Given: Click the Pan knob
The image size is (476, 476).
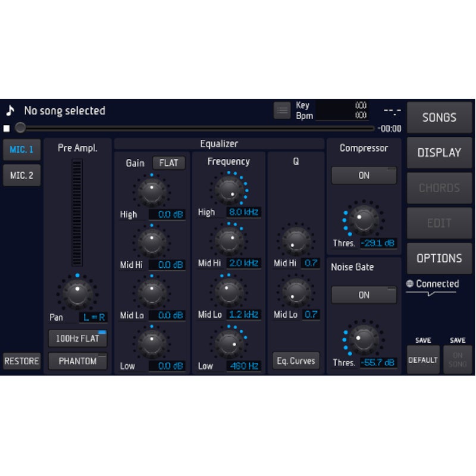Looking at the screenshot, I should (x=77, y=293).
